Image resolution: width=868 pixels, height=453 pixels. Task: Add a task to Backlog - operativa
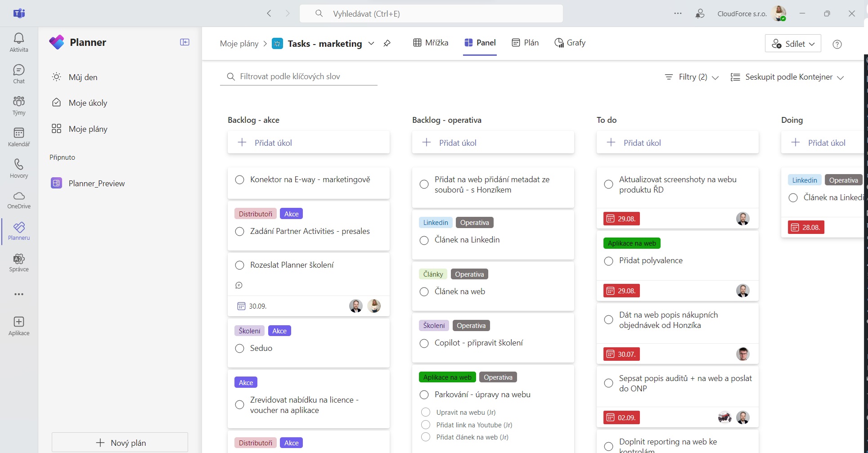click(x=493, y=143)
